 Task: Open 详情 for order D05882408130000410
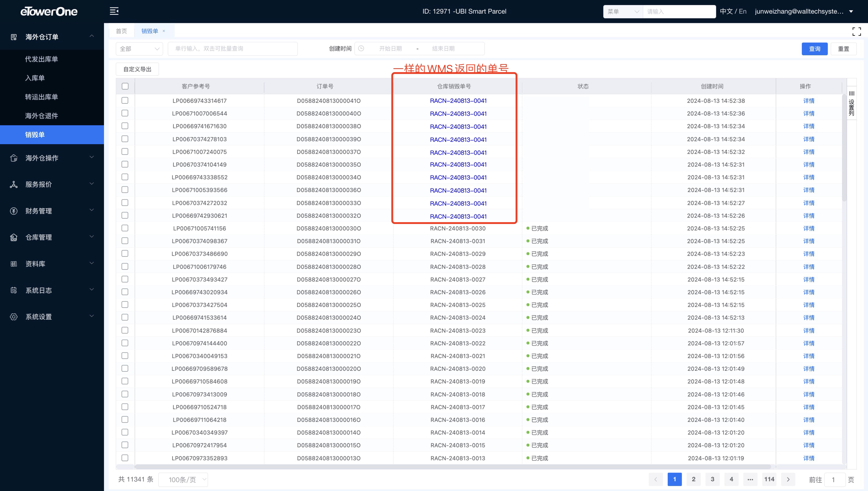(808, 100)
